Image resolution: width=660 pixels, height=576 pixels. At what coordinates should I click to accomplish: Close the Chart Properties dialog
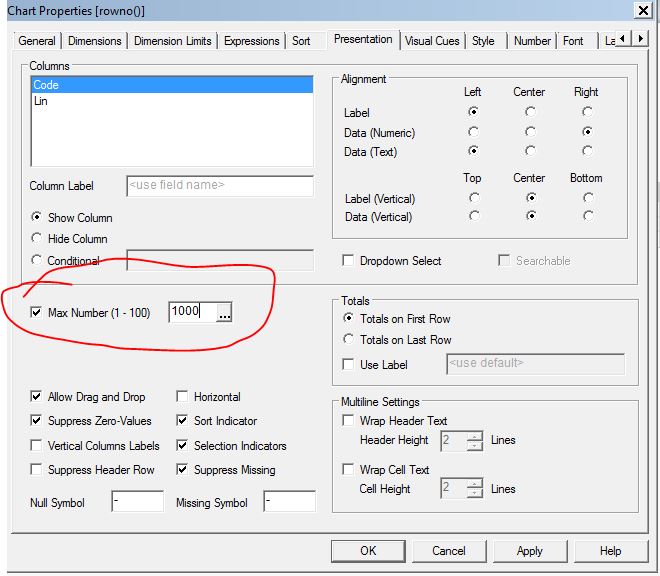pos(644,10)
